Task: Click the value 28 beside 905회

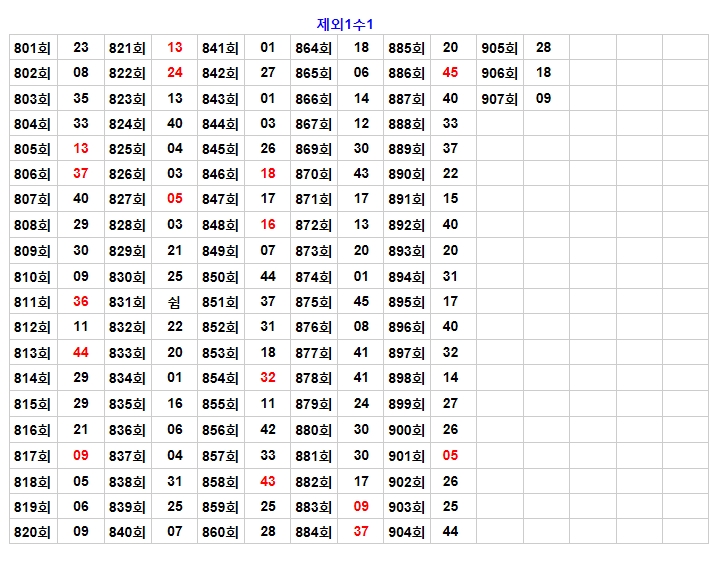Action: 543,48
